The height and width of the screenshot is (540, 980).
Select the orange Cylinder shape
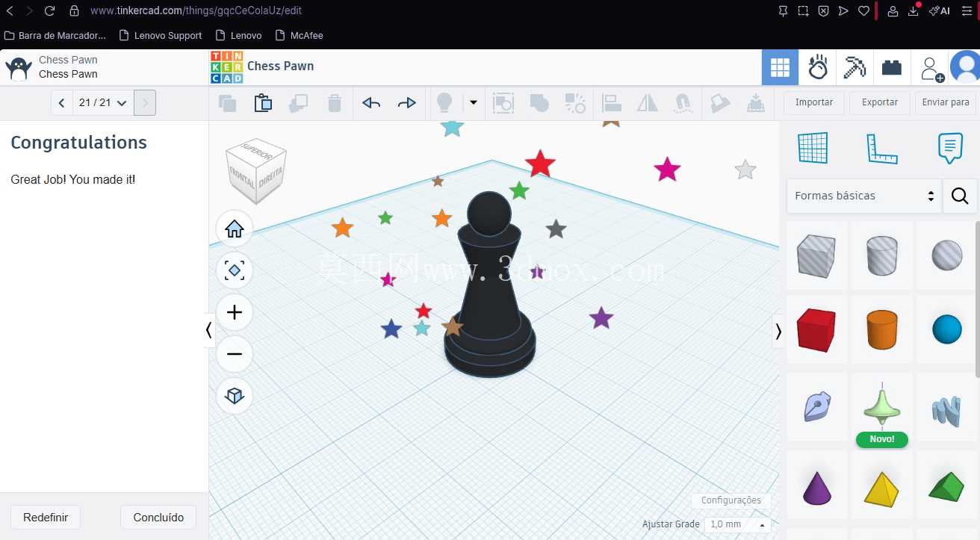coord(881,330)
